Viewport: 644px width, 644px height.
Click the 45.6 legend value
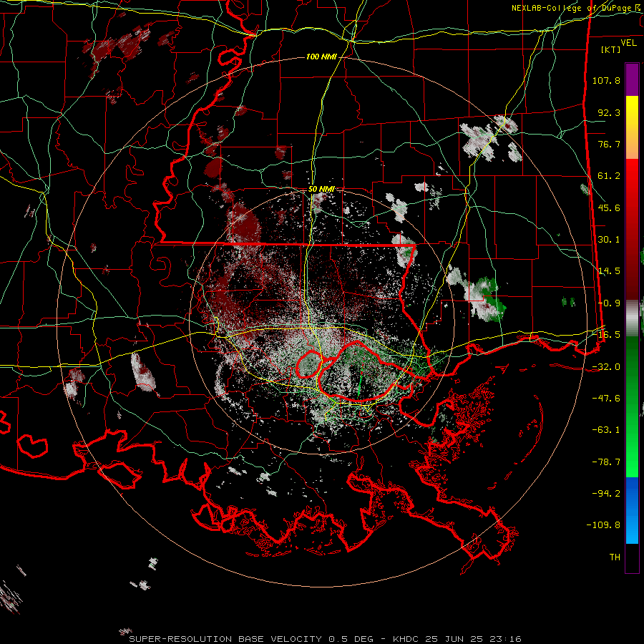click(609, 208)
